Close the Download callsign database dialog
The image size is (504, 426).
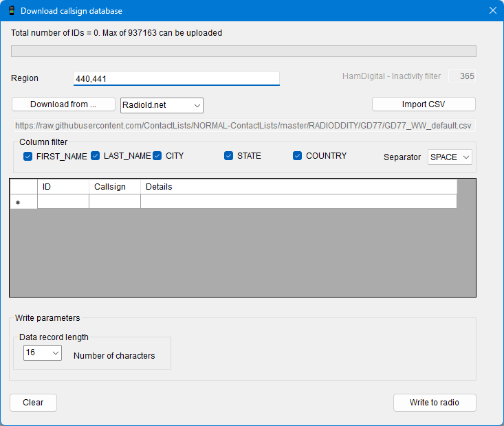pos(492,11)
